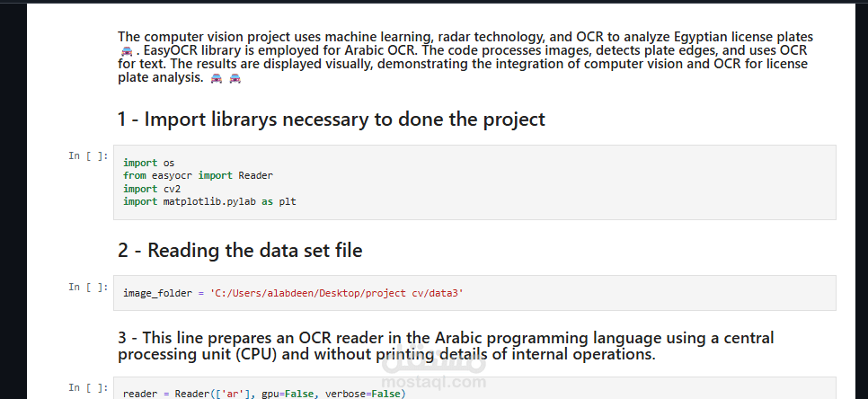
Task: Click the "In [ ]:" prompt beside image_folder cell
Action: pyautogui.click(x=88, y=287)
